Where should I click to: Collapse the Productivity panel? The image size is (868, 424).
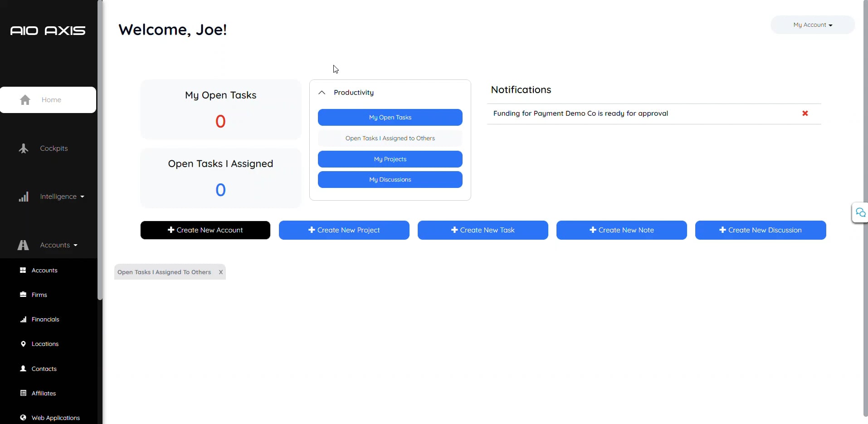click(322, 93)
